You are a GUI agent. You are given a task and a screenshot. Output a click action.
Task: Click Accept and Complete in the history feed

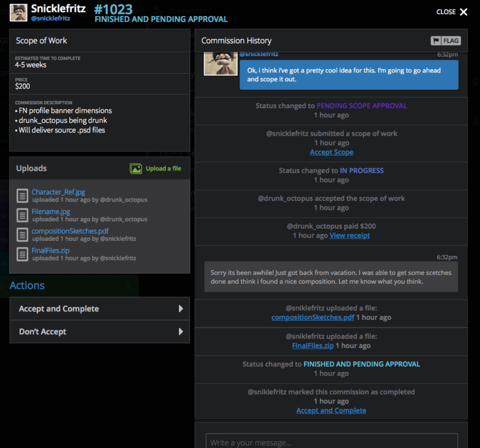pos(331,411)
